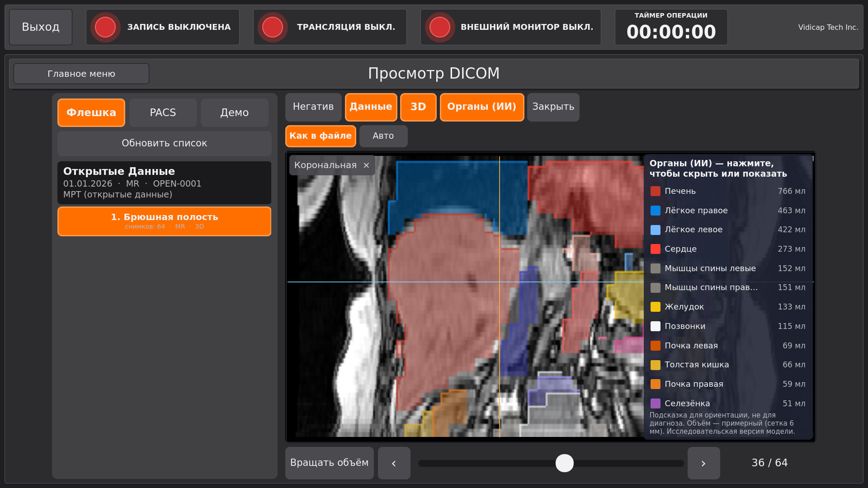Image resolution: width=868 pixels, height=488 pixels.
Task: Toggle Почка правая overlay
Action: [x=728, y=384]
